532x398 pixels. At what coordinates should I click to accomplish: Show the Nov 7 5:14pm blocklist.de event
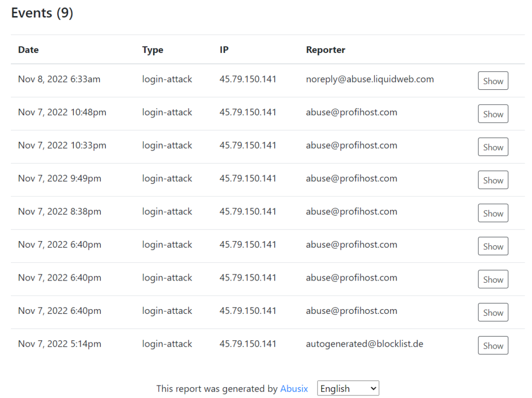pyautogui.click(x=493, y=346)
